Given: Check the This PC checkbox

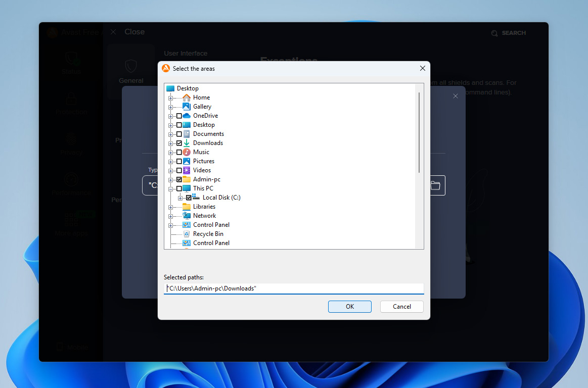Looking at the screenshot, I should tap(179, 188).
